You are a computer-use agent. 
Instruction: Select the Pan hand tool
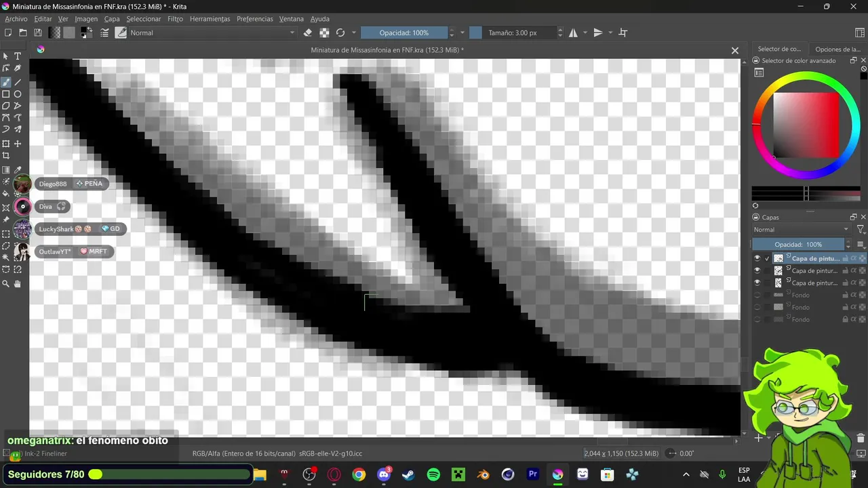click(18, 284)
